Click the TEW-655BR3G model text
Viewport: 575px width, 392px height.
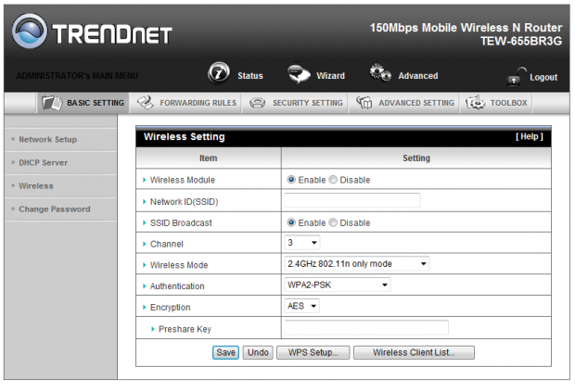(x=521, y=41)
